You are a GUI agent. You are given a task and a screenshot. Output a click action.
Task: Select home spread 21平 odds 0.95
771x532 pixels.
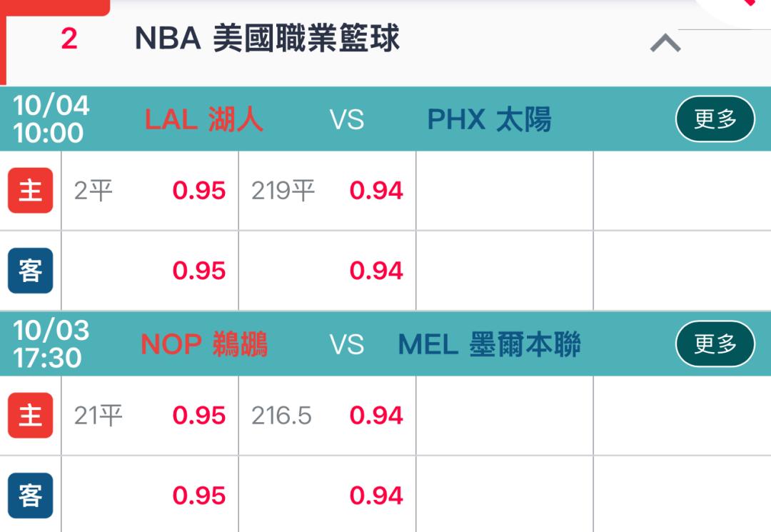(x=150, y=415)
